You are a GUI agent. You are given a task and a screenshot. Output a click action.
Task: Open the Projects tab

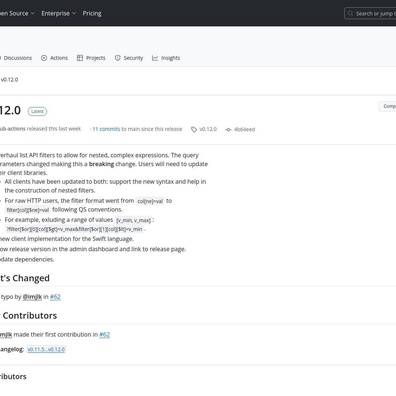click(91, 58)
